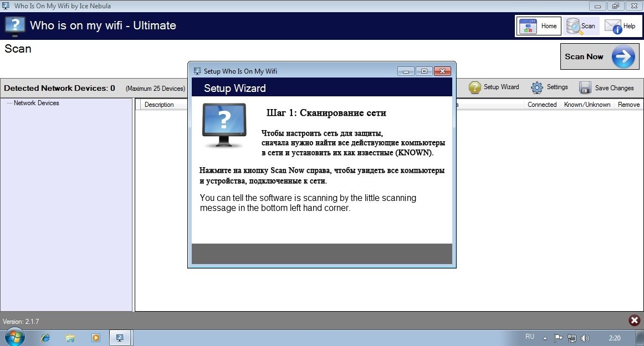The image size is (644, 346).
Task: Click red X icon in status bar
Action: point(635,321)
